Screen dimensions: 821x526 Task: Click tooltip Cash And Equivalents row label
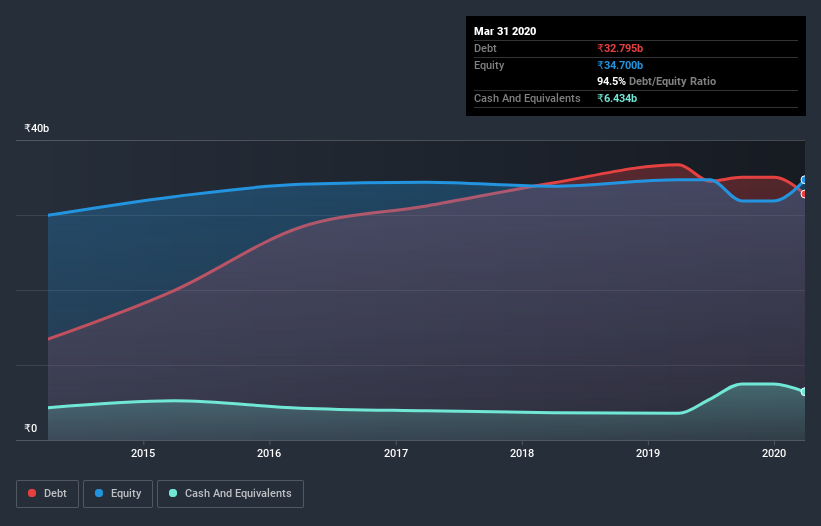[x=527, y=98]
